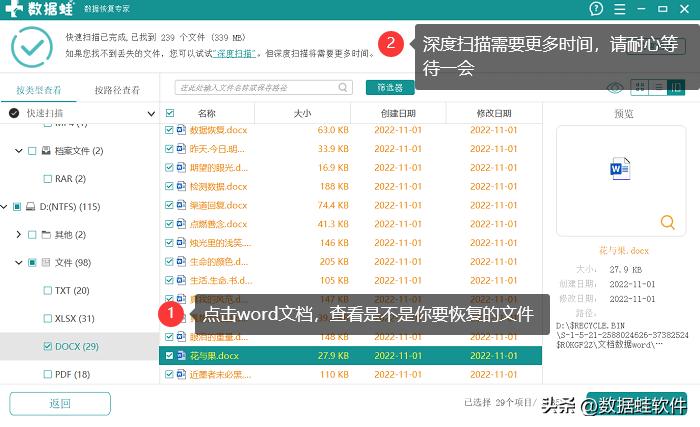This screenshot has width=700, height=427.
Task: Click the 返回 back button
Action: point(60,404)
